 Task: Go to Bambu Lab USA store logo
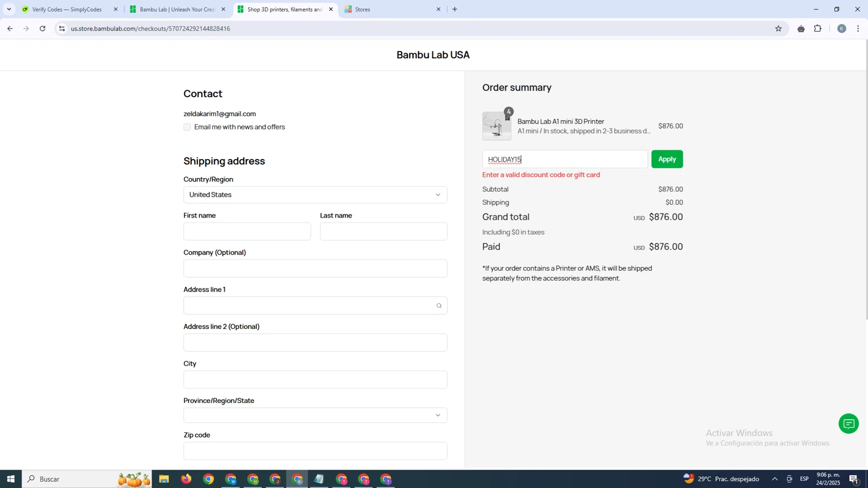point(433,55)
